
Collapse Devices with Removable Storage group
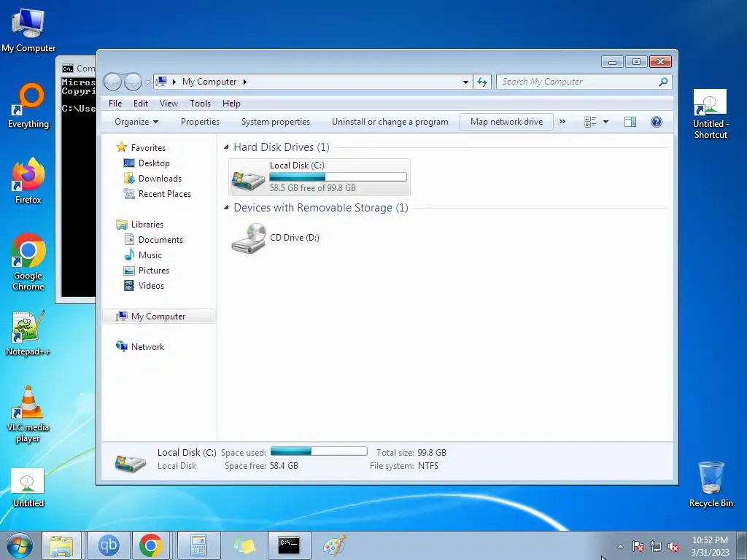click(226, 208)
